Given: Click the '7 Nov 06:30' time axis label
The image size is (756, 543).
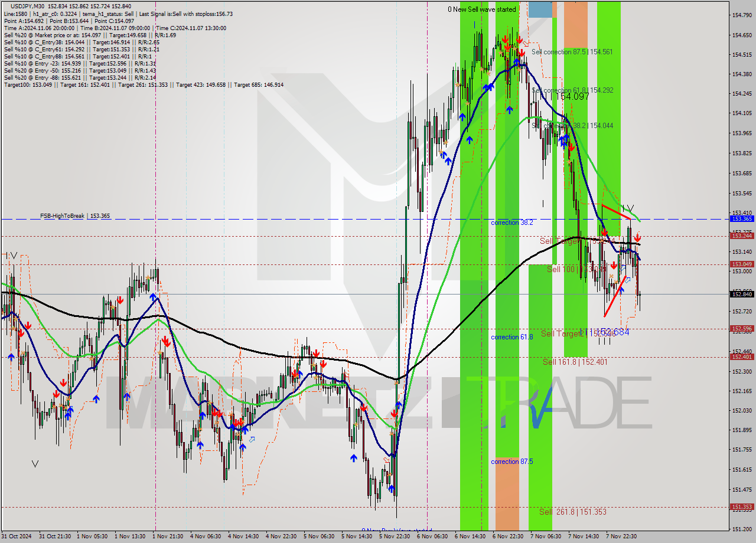Looking at the screenshot, I should tap(546, 537).
